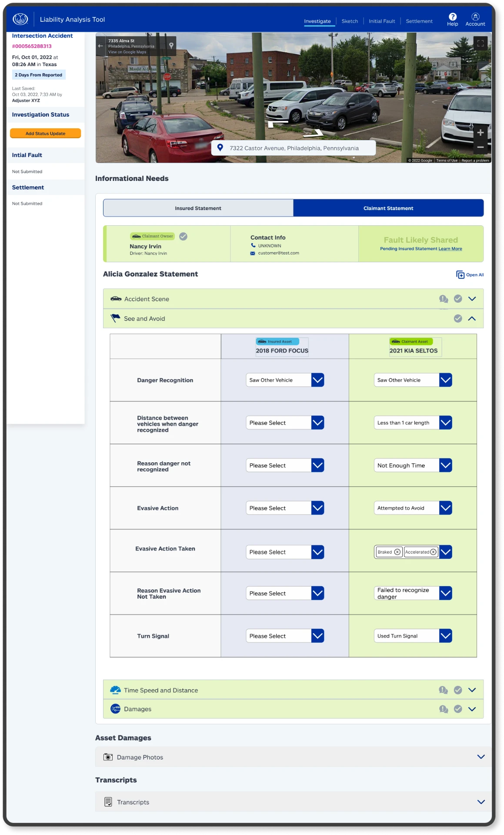Toggle fullscreen street view

[481, 43]
